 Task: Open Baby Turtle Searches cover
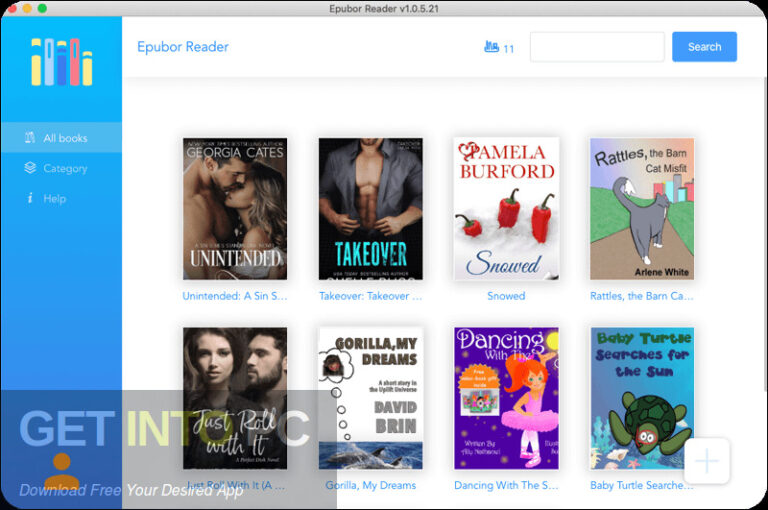click(642, 398)
